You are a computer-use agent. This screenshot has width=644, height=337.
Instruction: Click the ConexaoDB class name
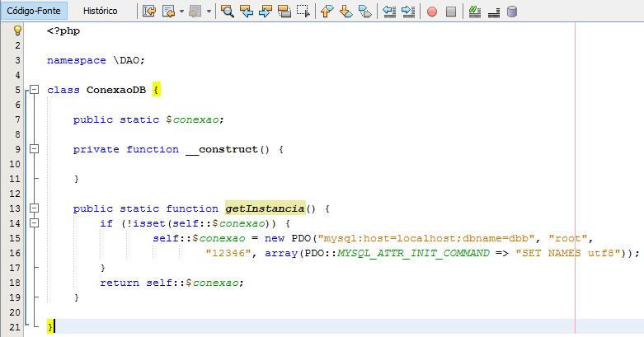tap(116, 90)
